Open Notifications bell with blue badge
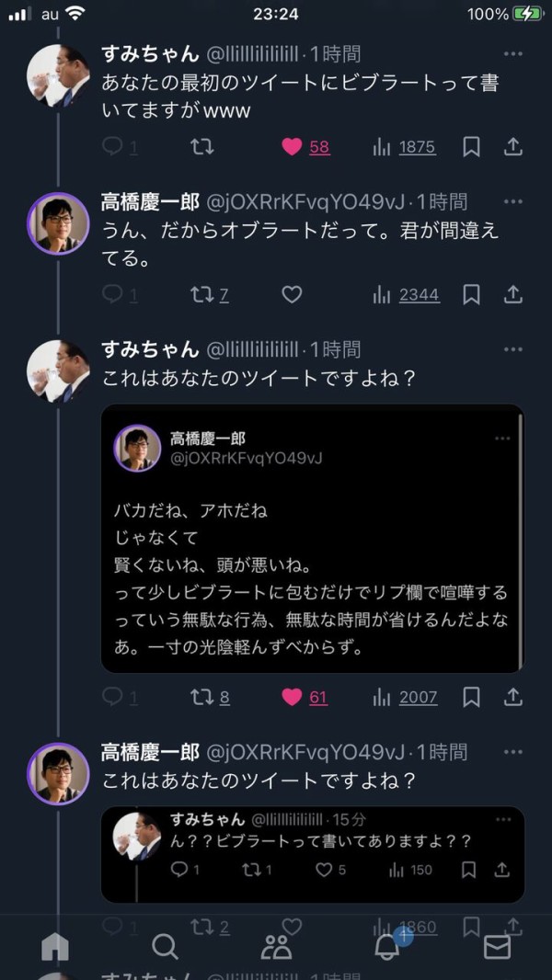This screenshot has height=980, width=552. [387, 946]
